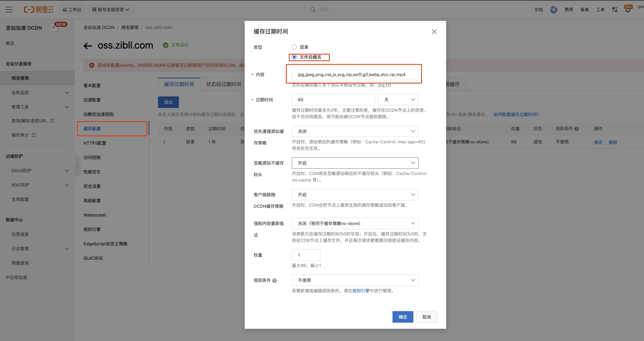关闭缓存过期时间弹窗

tap(434, 31)
